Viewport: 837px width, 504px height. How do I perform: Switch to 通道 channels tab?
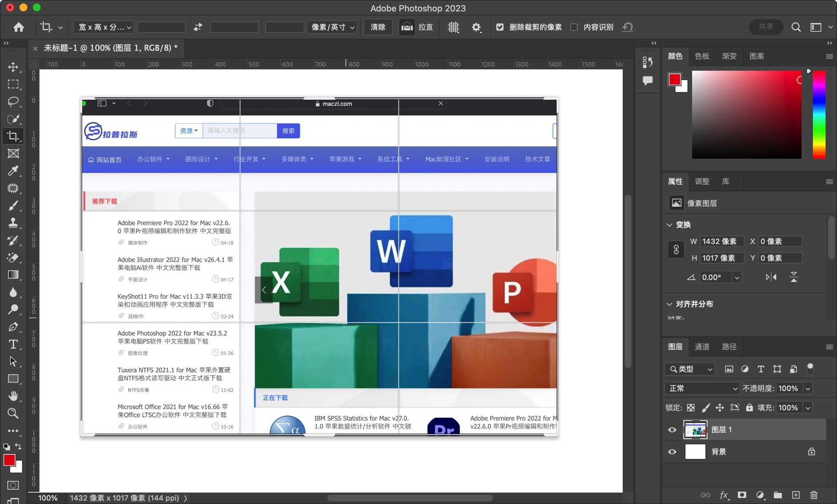(x=702, y=347)
